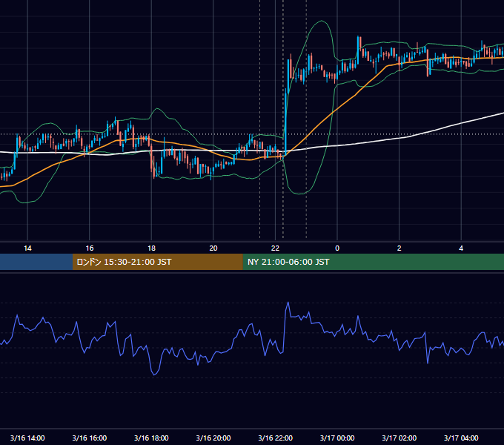Viewport: 504px width, 445px height.
Task: Click the 3/16 14:00 label on the lower axis
Action: pos(27,438)
